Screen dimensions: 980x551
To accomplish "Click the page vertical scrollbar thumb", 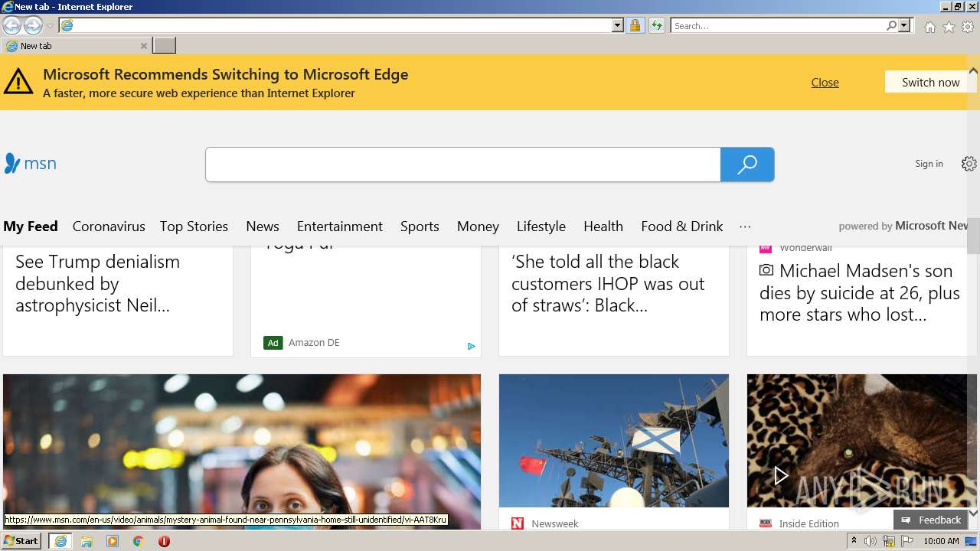I will tap(973, 237).
